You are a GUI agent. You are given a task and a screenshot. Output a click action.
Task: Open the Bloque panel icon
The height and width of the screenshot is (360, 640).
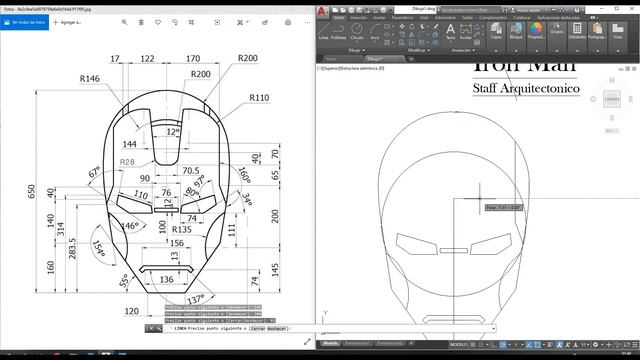[x=516, y=31]
